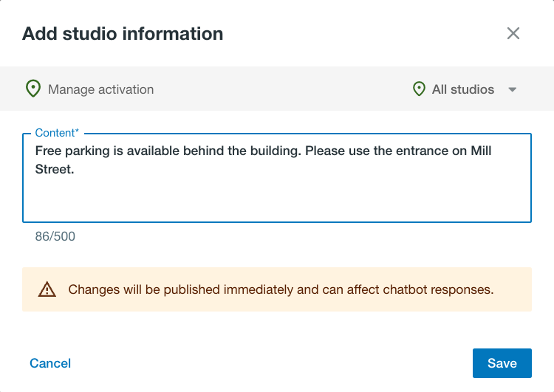Click the warning triangle icon
The height and width of the screenshot is (392, 554).
(x=47, y=289)
